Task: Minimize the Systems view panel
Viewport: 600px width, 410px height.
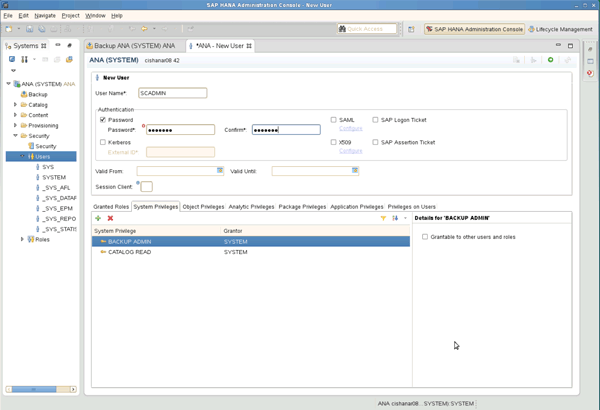Action: pos(58,45)
